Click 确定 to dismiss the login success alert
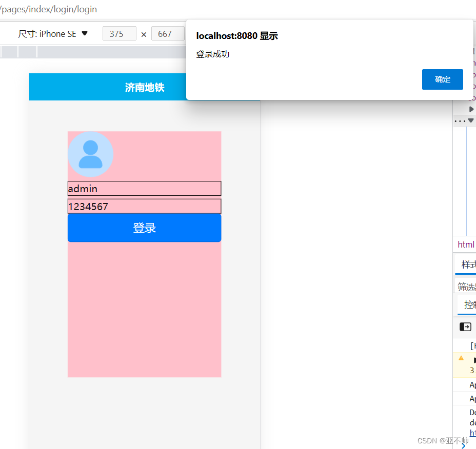 (x=442, y=79)
